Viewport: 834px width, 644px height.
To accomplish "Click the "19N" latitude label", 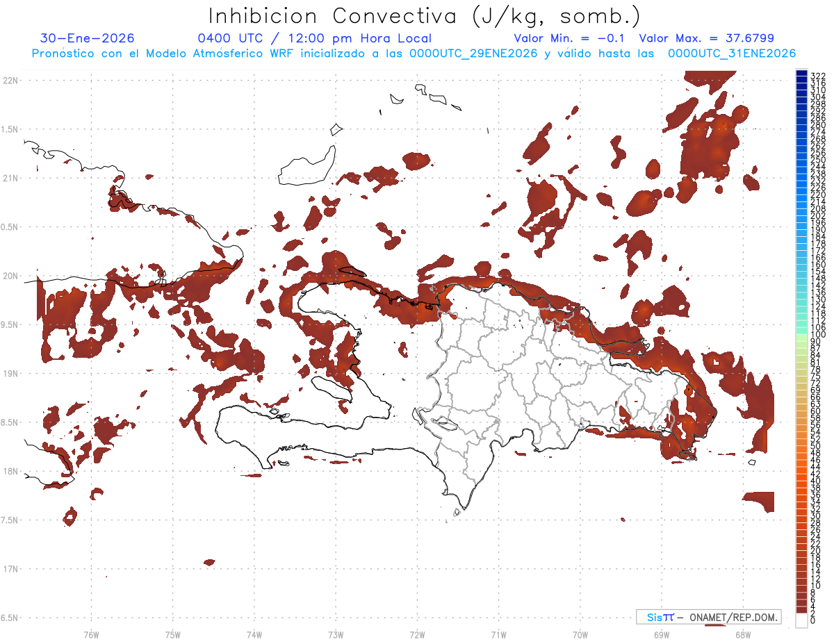I will 10,373.
